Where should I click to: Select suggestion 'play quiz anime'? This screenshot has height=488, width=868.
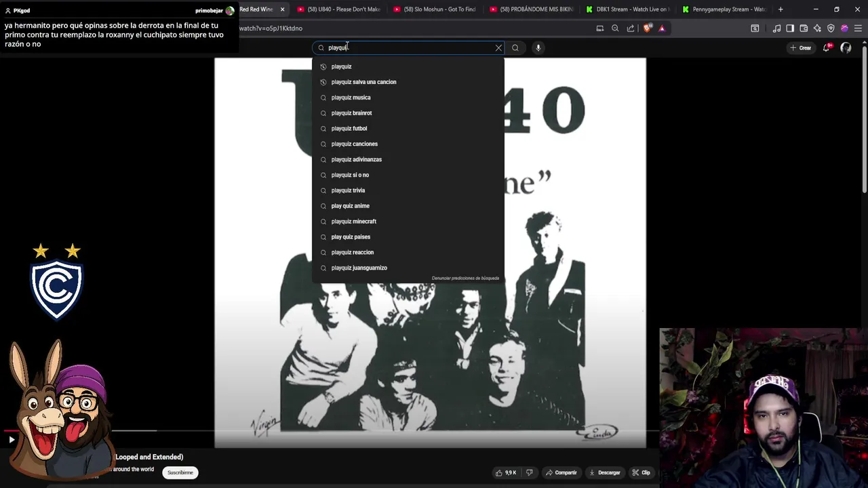click(x=408, y=206)
